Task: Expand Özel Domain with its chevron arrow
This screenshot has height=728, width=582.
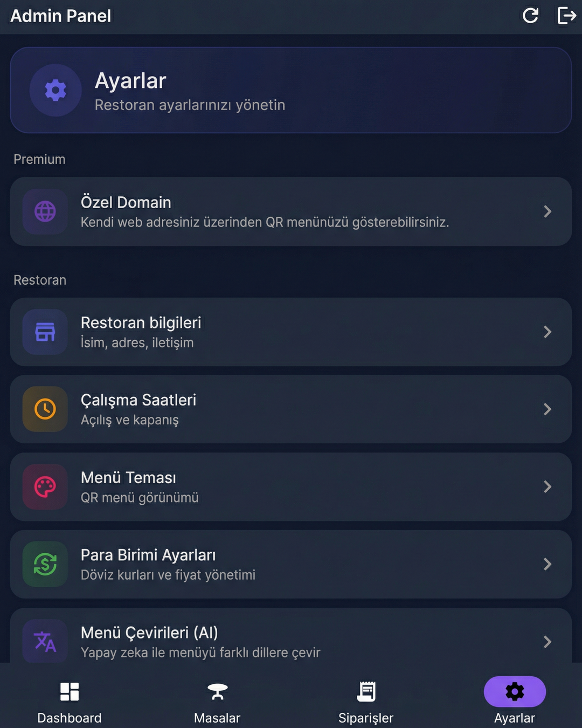Action: tap(548, 211)
